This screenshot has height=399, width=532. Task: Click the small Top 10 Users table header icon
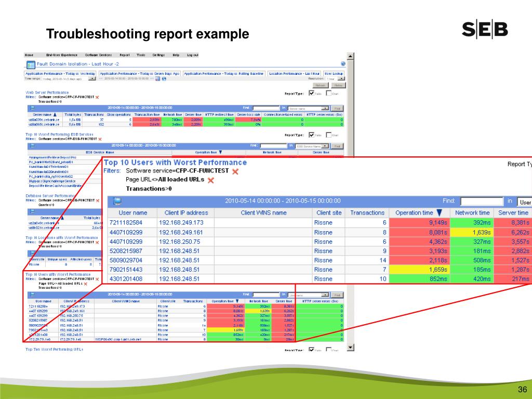tap(32, 295)
